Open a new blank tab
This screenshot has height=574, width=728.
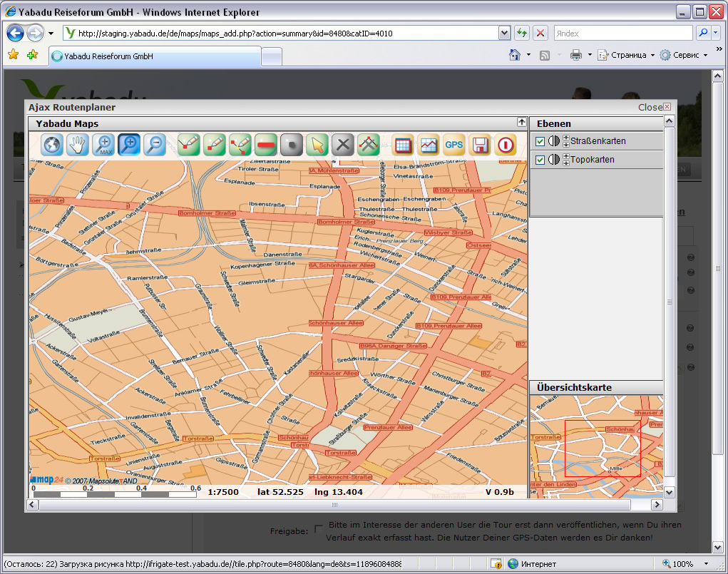coord(272,57)
